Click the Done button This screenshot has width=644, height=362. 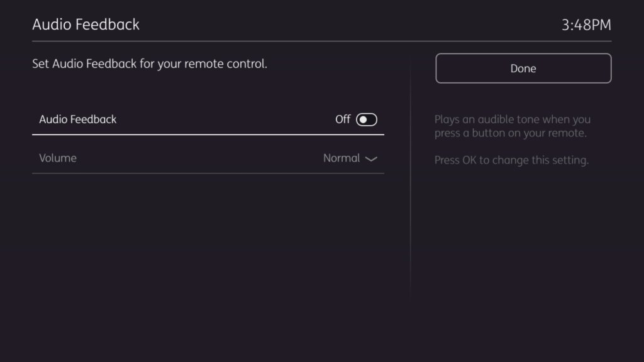tap(523, 69)
